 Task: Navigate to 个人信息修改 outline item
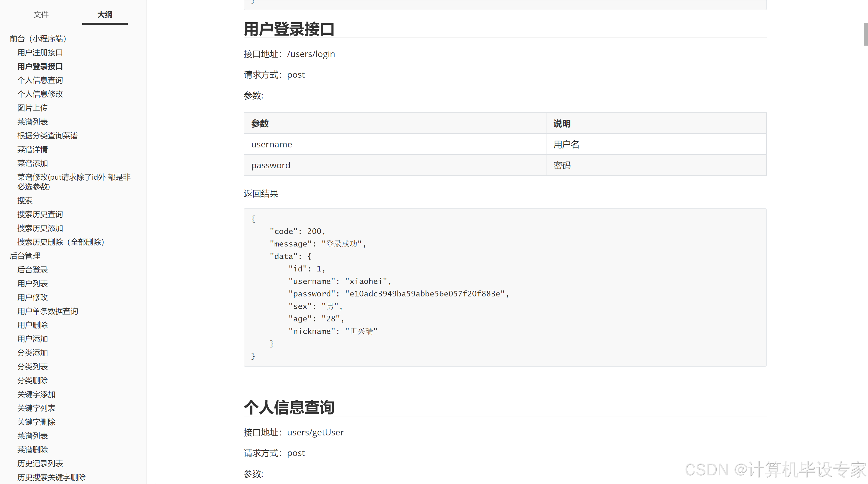[40, 94]
